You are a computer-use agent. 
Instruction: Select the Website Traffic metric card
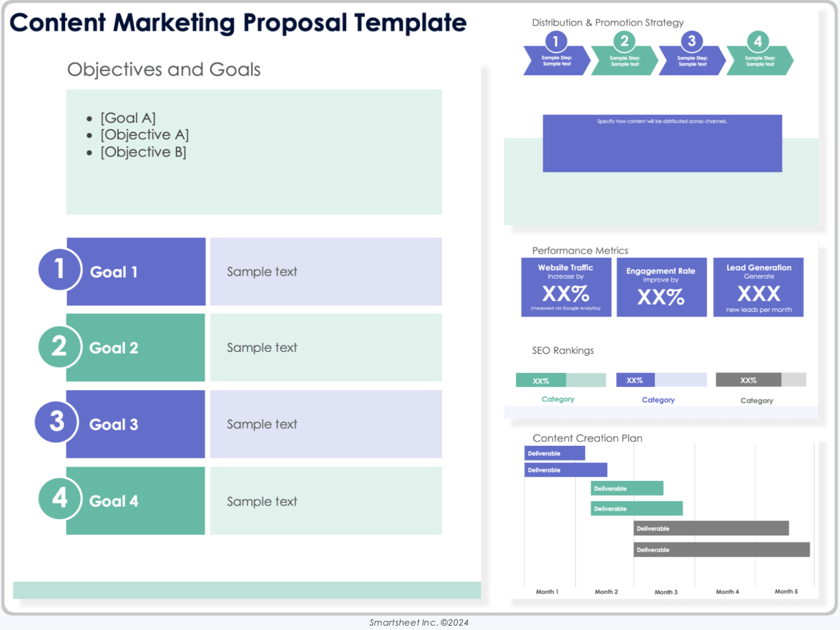pos(566,287)
